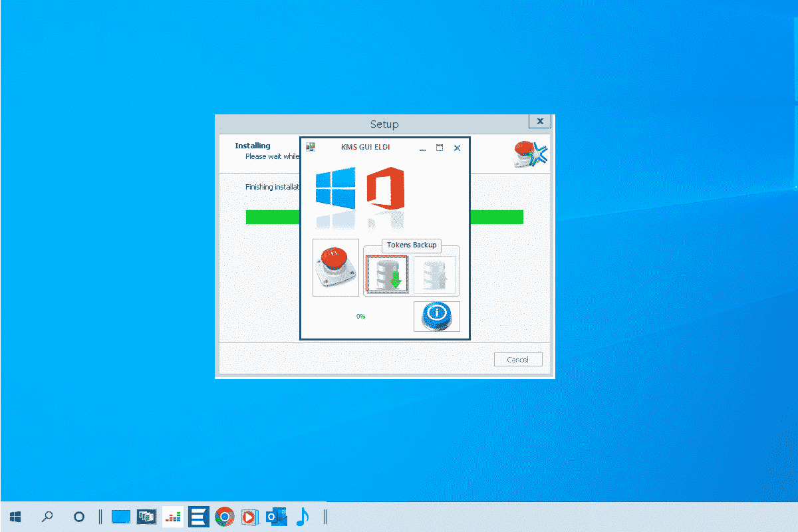The image size is (798, 532).
Task: Open taskbar Search magnifier
Action: pos(47,517)
